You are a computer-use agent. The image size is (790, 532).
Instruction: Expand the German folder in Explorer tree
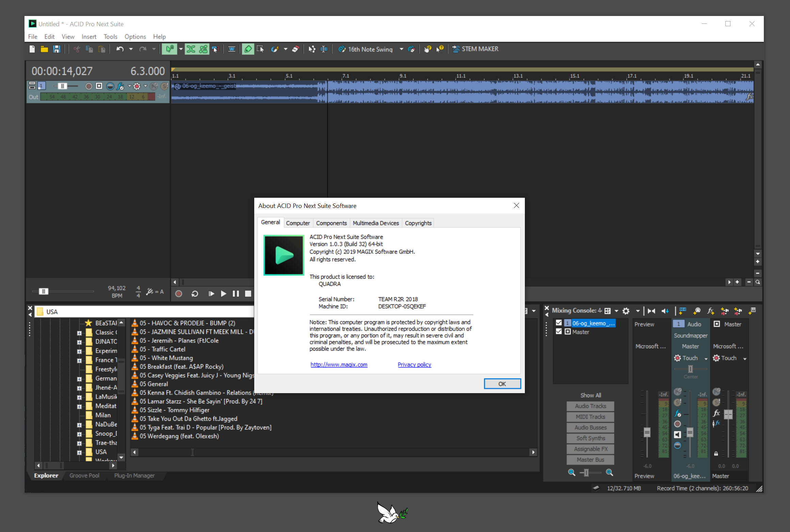click(79, 379)
